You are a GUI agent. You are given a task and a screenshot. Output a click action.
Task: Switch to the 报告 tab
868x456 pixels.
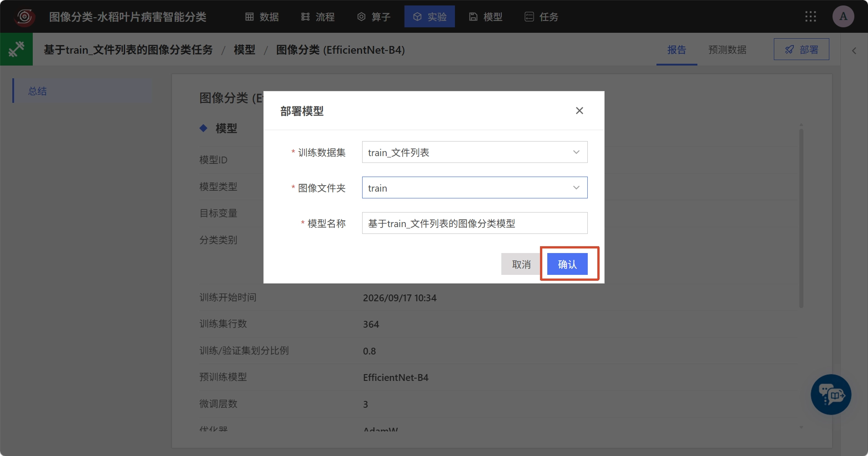click(x=676, y=50)
